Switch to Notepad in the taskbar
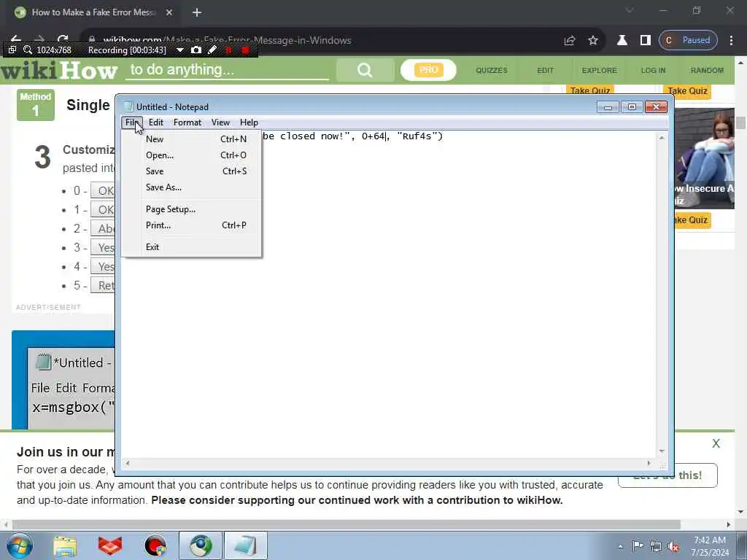 (x=245, y=546)
